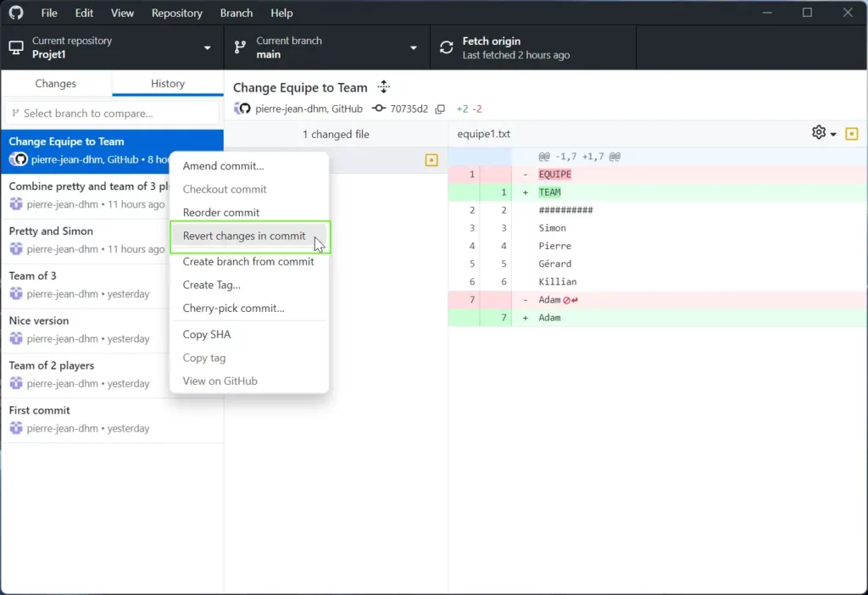This screenshot has height=595, width=868.
Task: Click the Fetch origin sync arrows icon
Action: click(447, 47)
